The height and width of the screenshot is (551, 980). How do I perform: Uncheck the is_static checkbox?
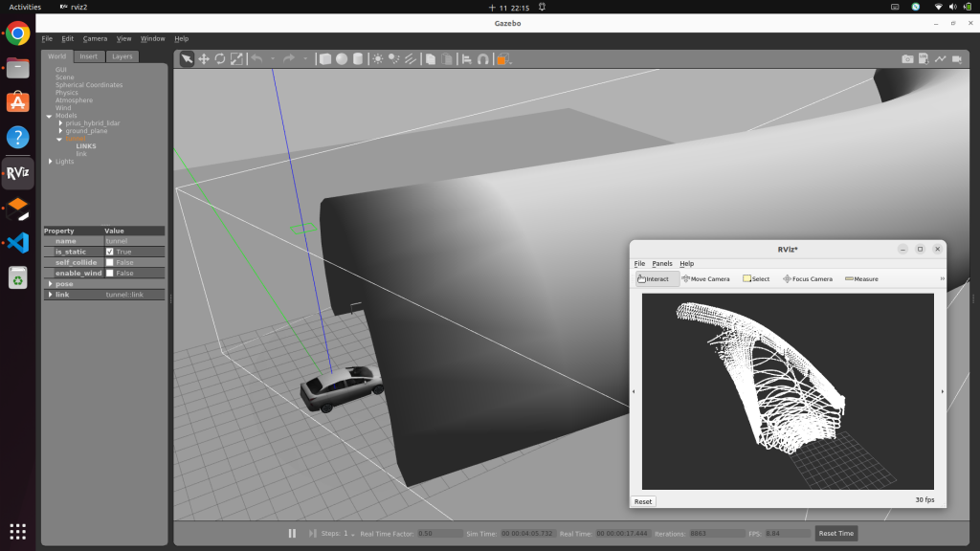pos(109,252)
